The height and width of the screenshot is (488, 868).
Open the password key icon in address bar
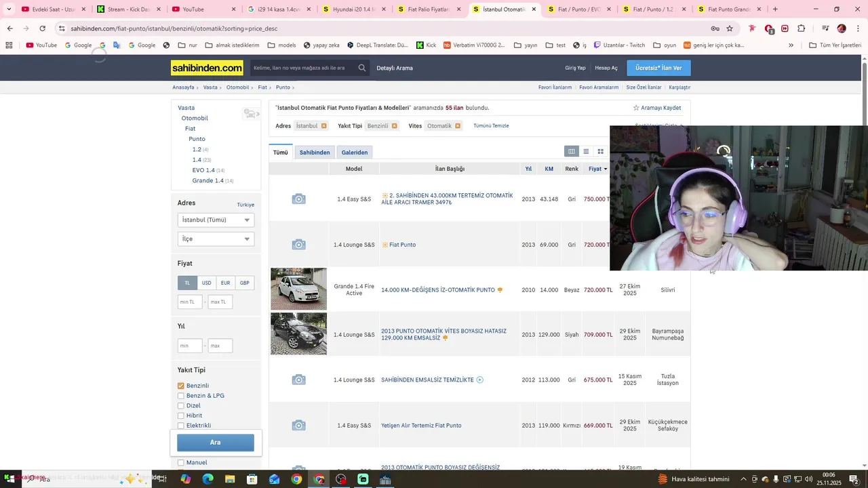(x=715, y=28)
